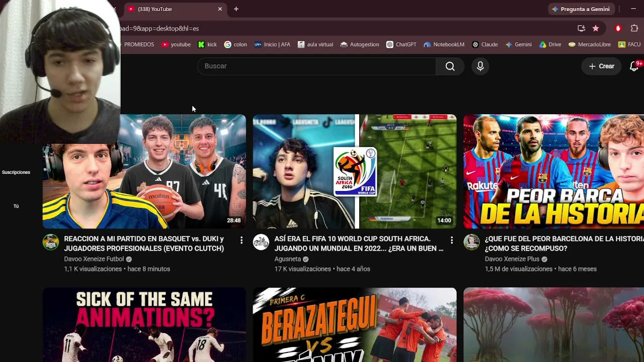Open the kick bookmark
The image size is (644, 362).
click(x=207, y=44)
